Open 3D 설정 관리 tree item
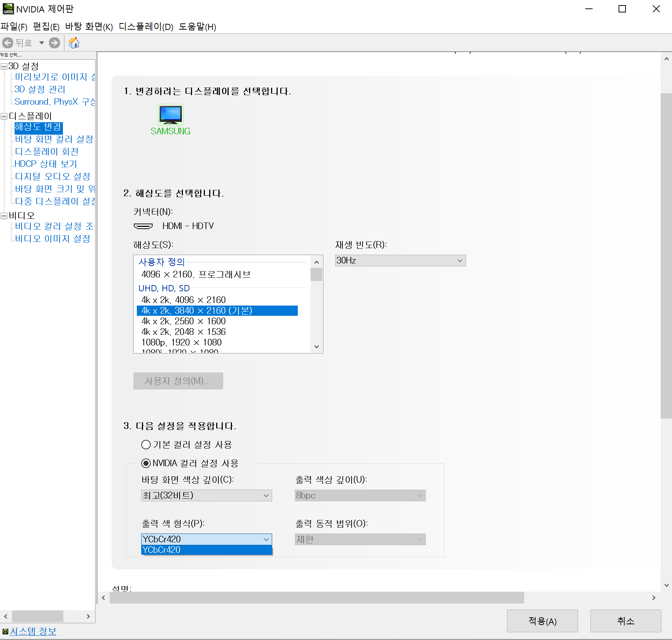Image resolution: width=672 pixels, height=640 pixels. pyautogui.click(x=40, y=89)
